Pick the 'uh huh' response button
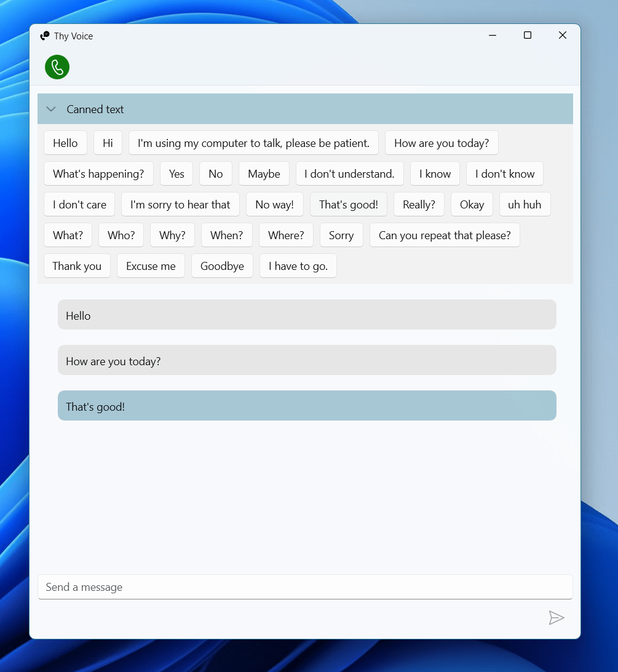The height and width of the screenshot is (672, 618). [525, 205]
